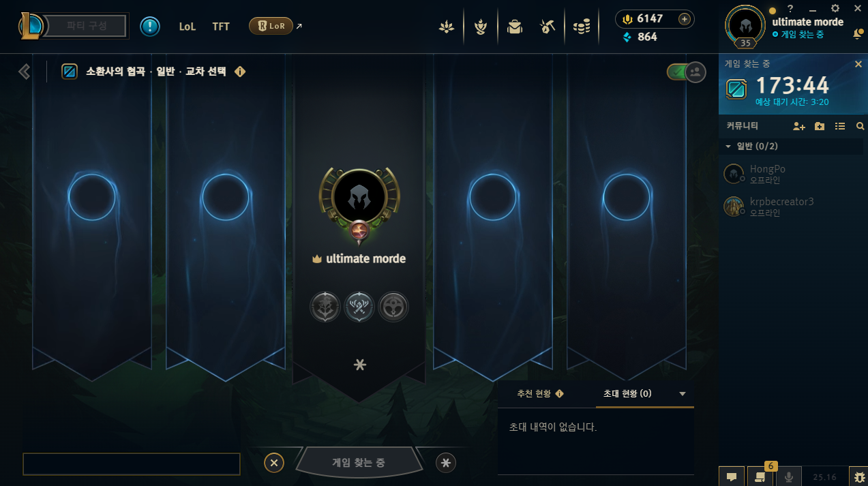
Task: Open the Collection icon in top bar
Action: pyautogui.click(x=515, y=27)
